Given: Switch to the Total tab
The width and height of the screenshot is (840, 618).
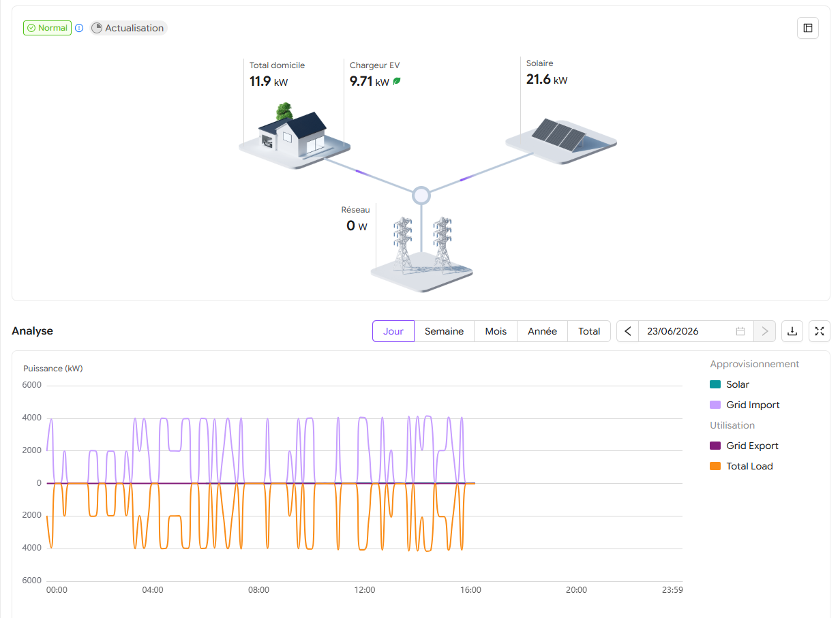Looking at the screenshot, I should [589, 331].
